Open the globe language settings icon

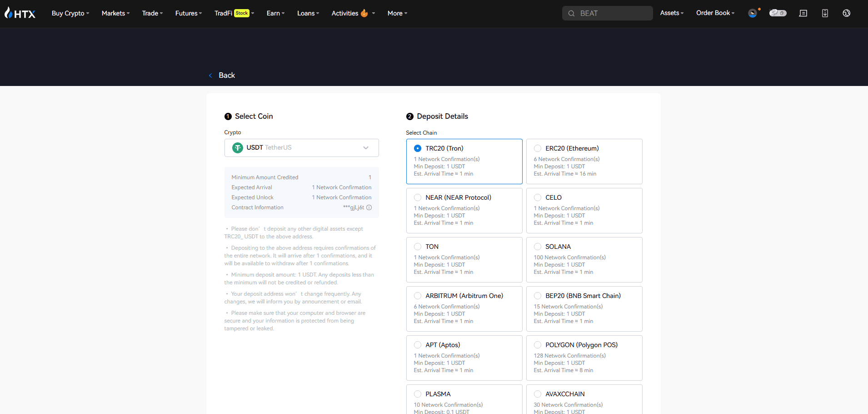pyautogui.click(x=846, y=13)
